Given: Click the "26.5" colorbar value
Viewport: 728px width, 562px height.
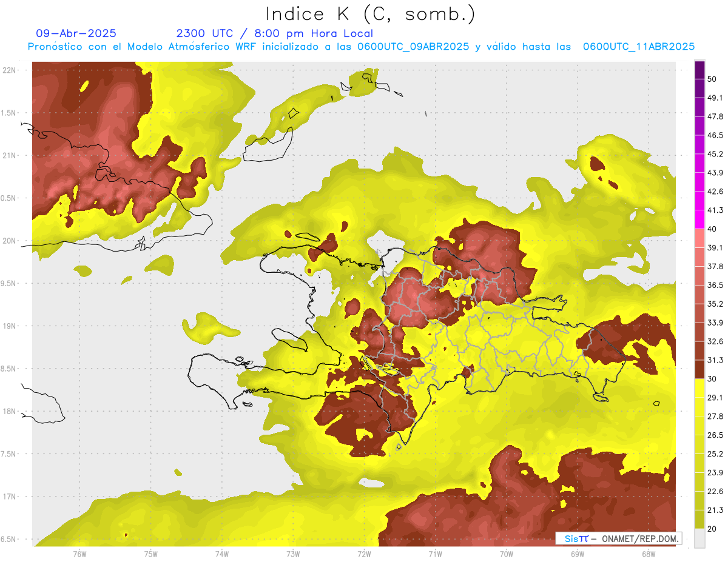Looking at the screenshot, I should pyautogui.click(x=715, y=435).
